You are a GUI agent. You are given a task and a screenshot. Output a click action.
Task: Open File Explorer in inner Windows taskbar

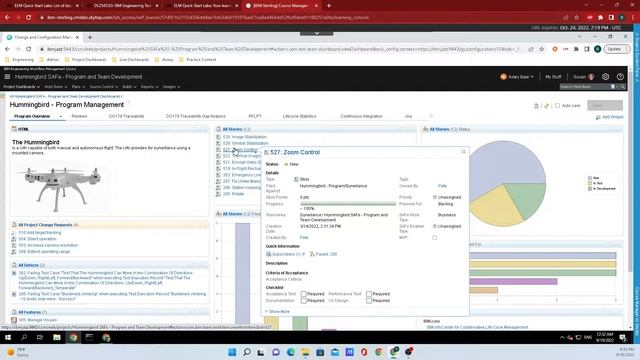coord(57,338)
